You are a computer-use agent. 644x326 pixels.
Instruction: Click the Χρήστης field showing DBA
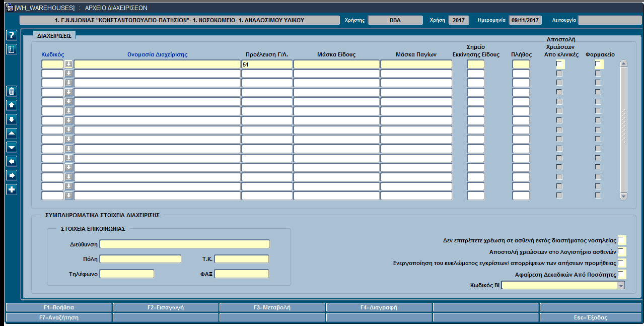(395, 20)
